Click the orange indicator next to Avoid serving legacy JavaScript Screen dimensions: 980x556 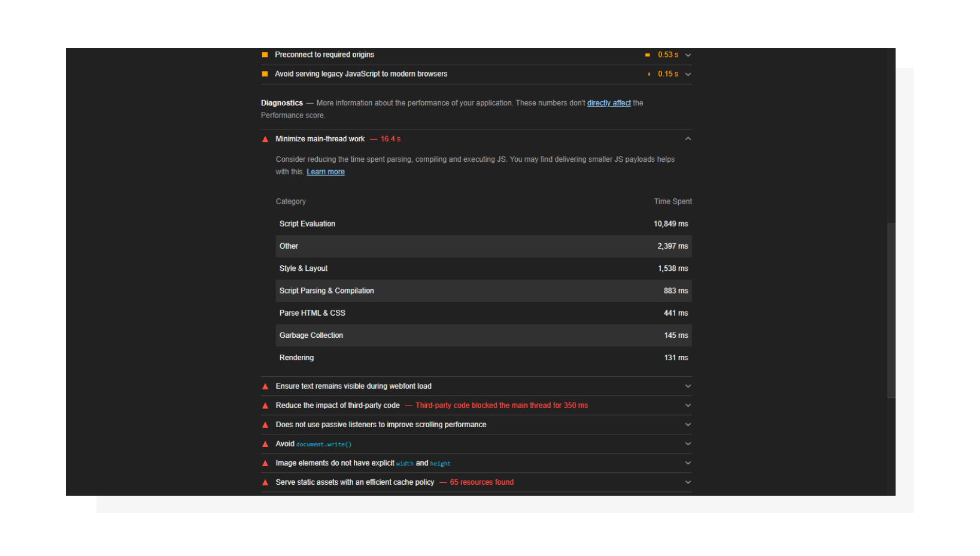265,74
